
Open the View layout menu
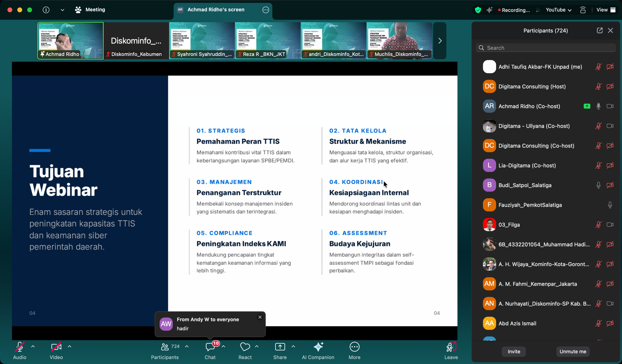[606, 10]
